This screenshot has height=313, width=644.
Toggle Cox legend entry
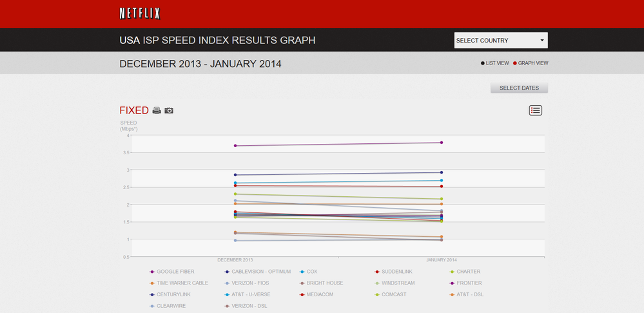click(308, 272)
